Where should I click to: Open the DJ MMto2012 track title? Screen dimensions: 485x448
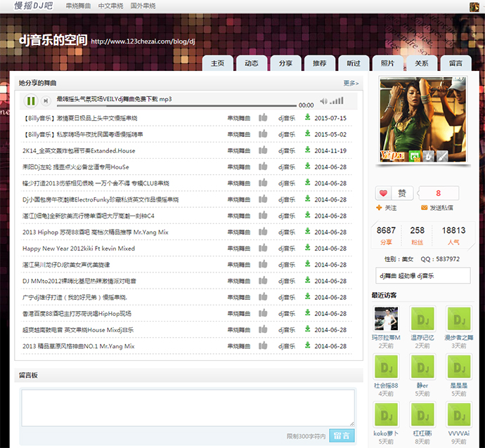[79, 281]
